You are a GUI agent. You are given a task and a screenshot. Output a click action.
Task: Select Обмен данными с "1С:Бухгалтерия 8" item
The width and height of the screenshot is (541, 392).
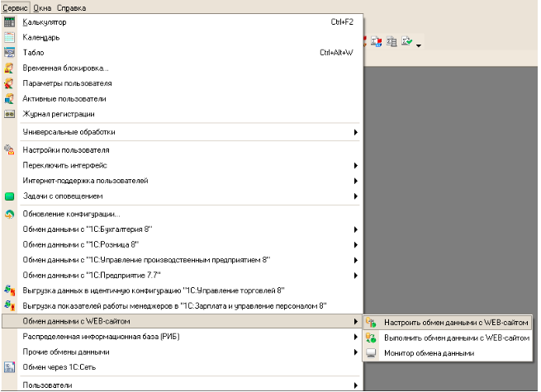tap(183, 229)
